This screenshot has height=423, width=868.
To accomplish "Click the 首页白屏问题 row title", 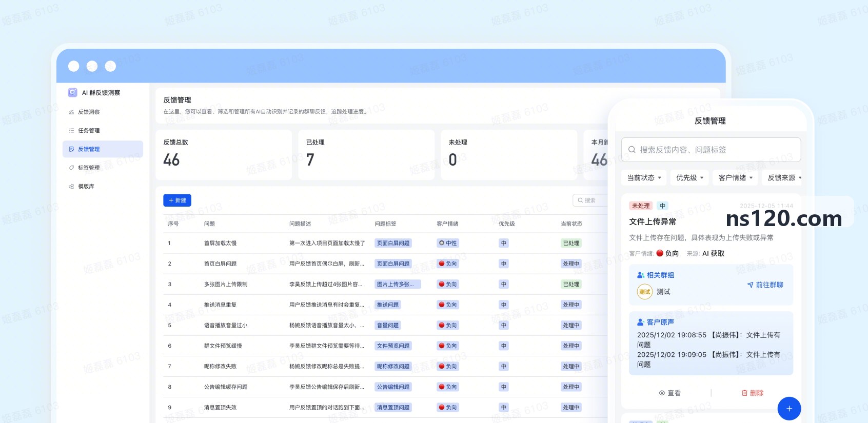I will [221, 264].
